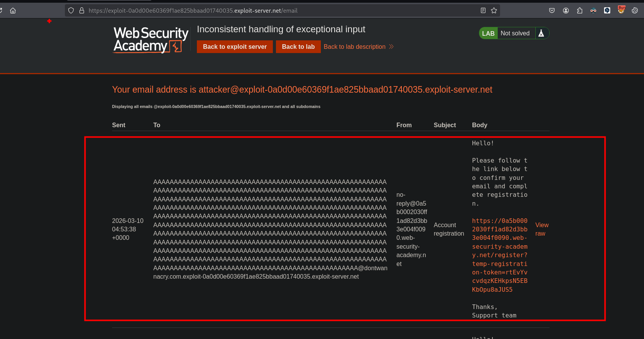Open tracking protection shield in address bar

[x=71, y=11]
